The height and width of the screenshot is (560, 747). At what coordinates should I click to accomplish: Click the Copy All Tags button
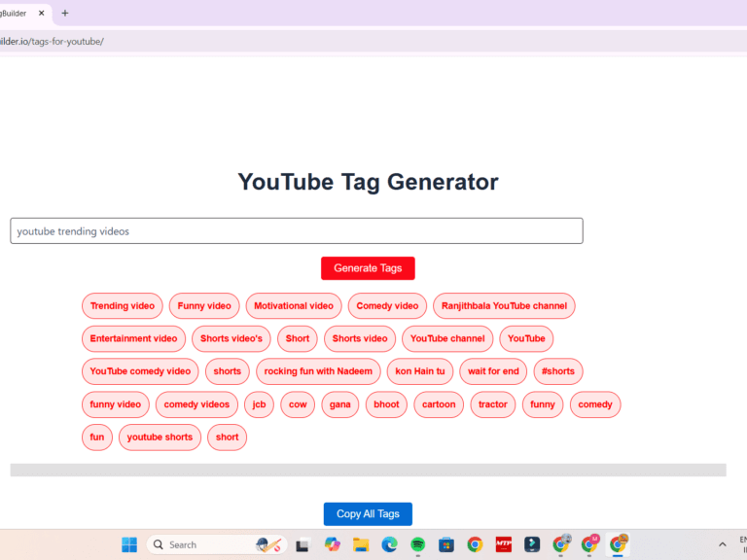(368, 513)
